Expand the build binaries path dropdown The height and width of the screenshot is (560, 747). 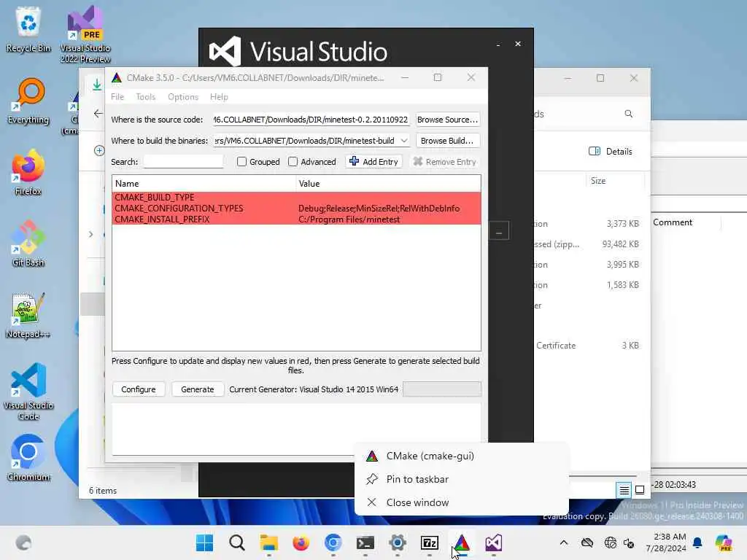[404, 141]
